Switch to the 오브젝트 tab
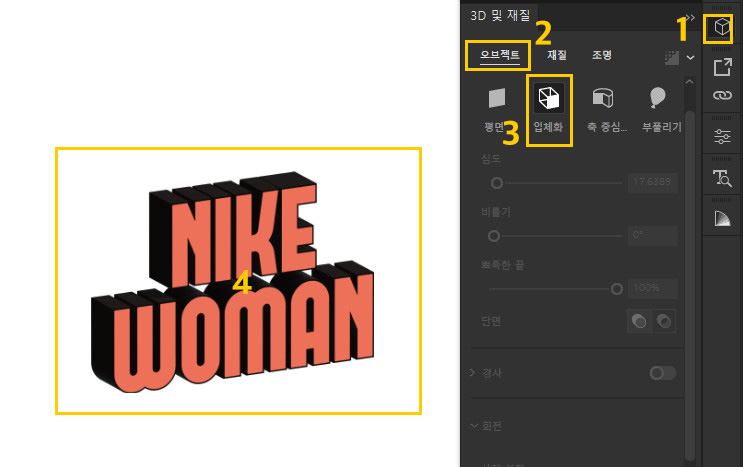 pos(499,55)
